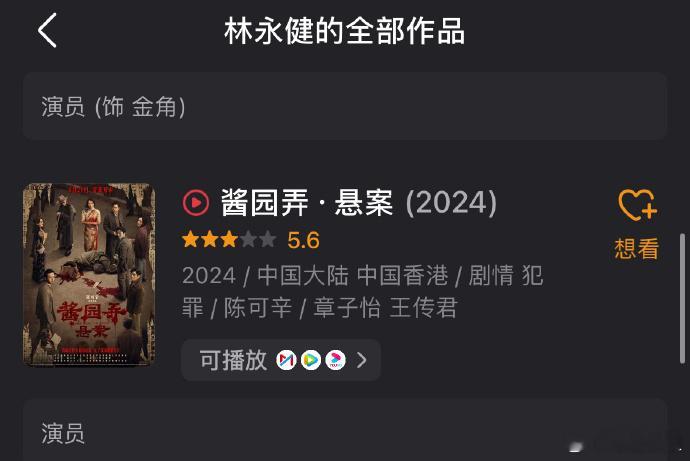
Task: Expand playback sources via right chevron
Action: (362, 360)
